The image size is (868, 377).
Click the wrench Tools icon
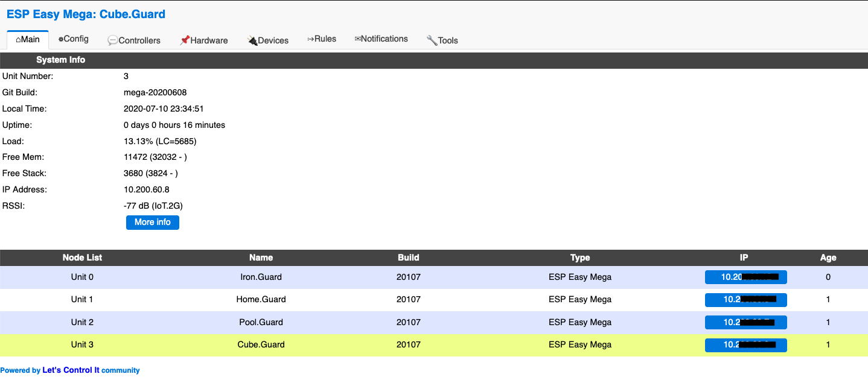(x=432, y=40)
